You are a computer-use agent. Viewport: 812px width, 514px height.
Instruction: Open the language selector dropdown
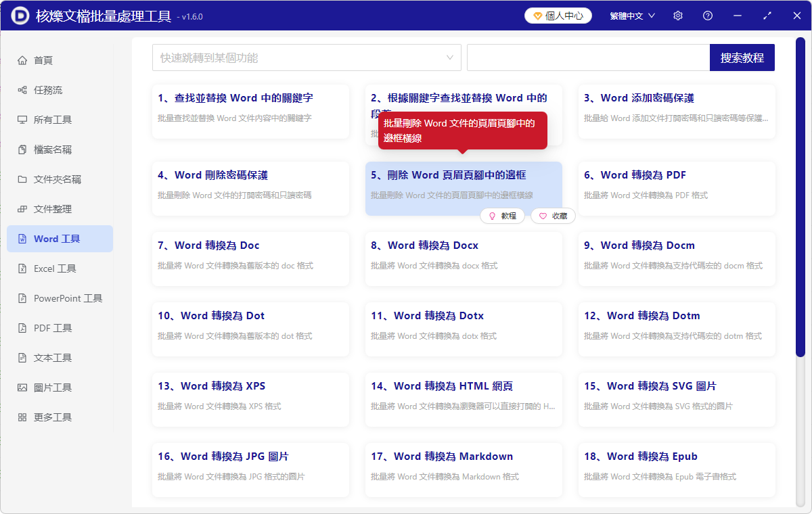pos(631,15)
